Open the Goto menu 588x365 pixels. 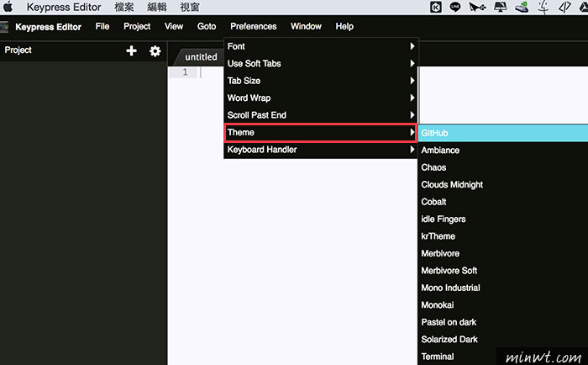(207, 26)
